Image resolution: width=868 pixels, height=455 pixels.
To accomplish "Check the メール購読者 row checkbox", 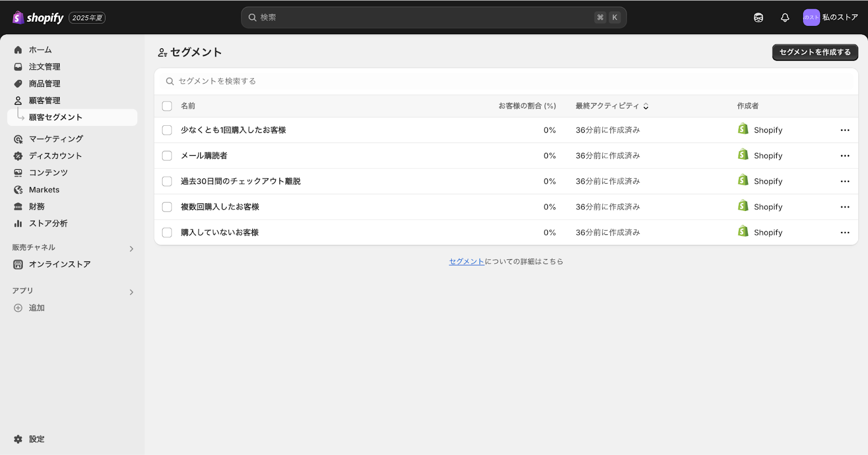I will coord(167,156).
